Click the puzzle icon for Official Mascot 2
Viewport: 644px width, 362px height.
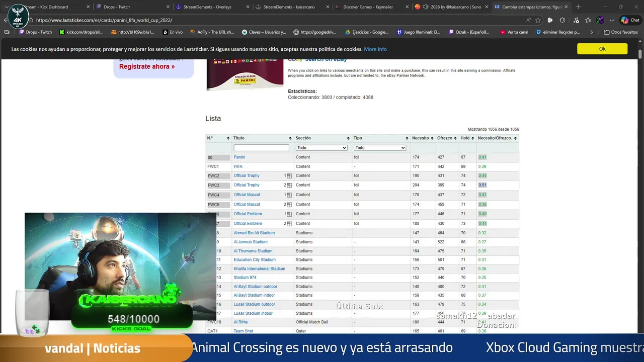[289, 205]
